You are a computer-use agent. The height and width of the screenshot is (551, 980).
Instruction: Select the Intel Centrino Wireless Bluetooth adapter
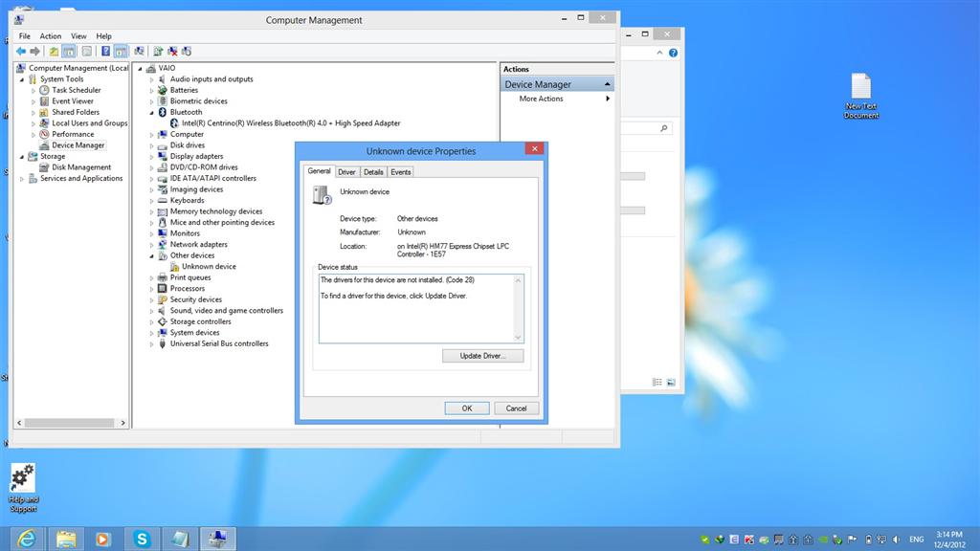291,123
